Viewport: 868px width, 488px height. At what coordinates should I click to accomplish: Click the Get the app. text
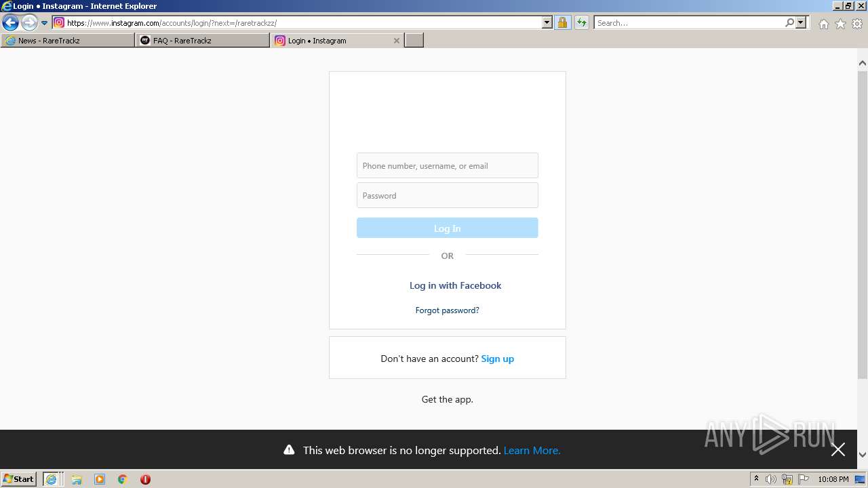coord(448,399)
